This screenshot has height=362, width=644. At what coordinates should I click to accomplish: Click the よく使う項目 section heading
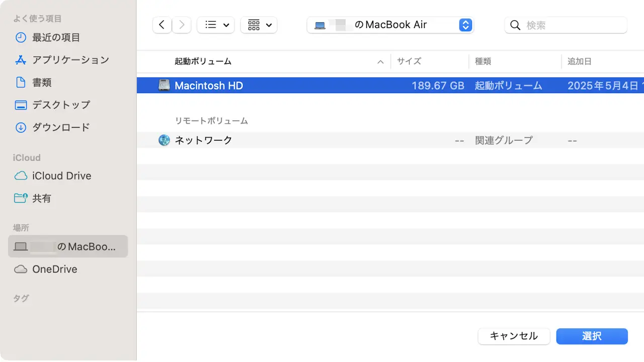click(x=37, y=19)
